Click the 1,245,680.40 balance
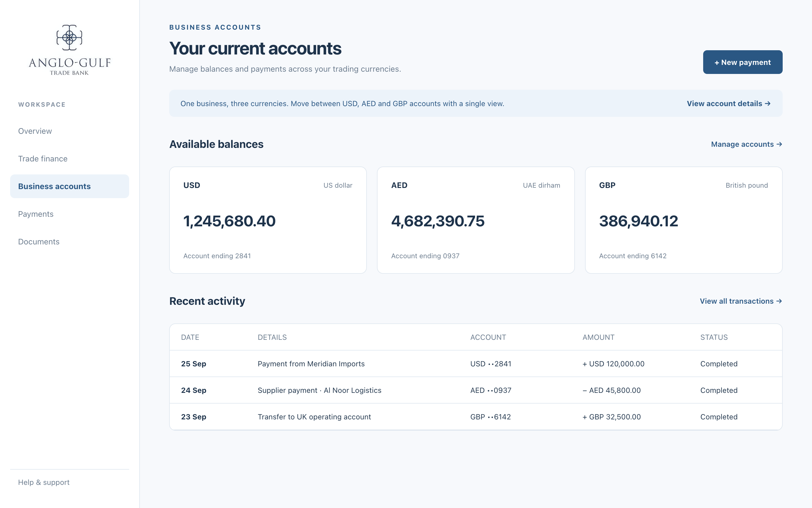Screen dimensions: 812x508 [x=230, y=221]
